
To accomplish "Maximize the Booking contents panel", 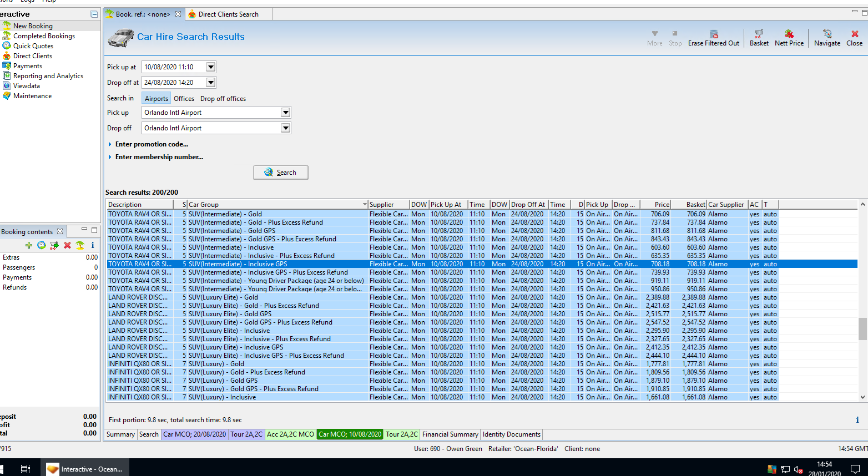I will coord(94,230).
